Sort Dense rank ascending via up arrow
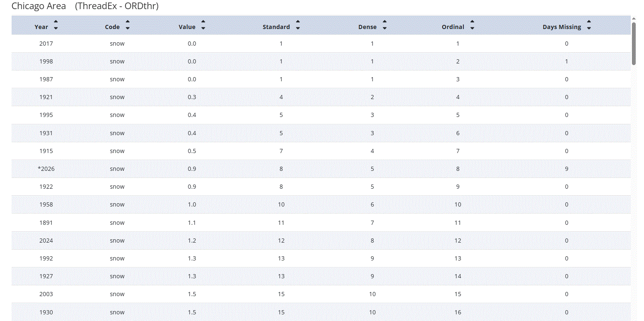 pyautogui.click(x=384, y=22)
